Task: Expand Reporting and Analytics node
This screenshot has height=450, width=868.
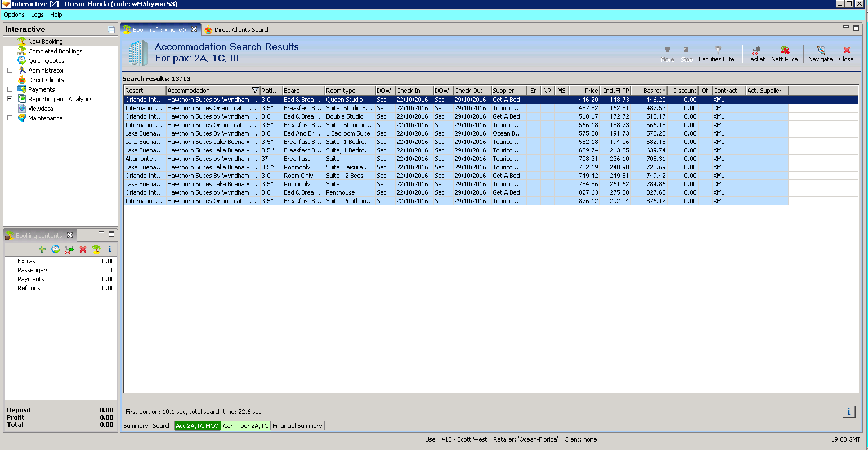Action: pyautogui.click(x=10, y=99)
